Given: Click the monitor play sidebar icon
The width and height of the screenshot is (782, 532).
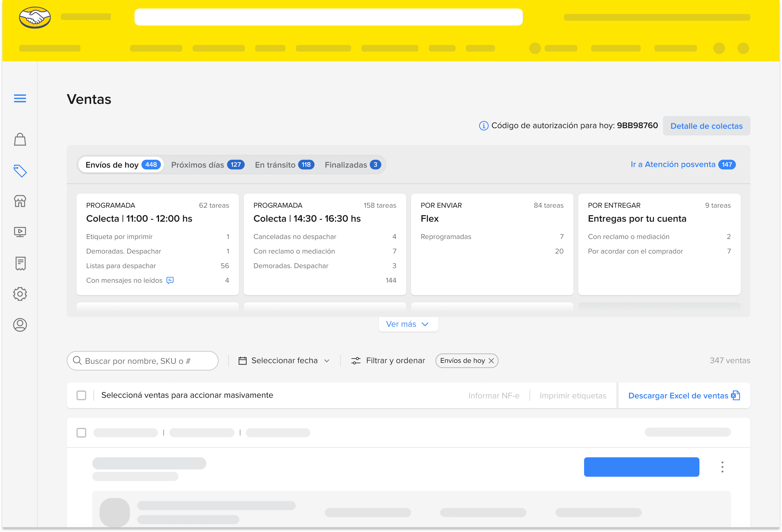Looking at the screenshot, I should (20, 232).
